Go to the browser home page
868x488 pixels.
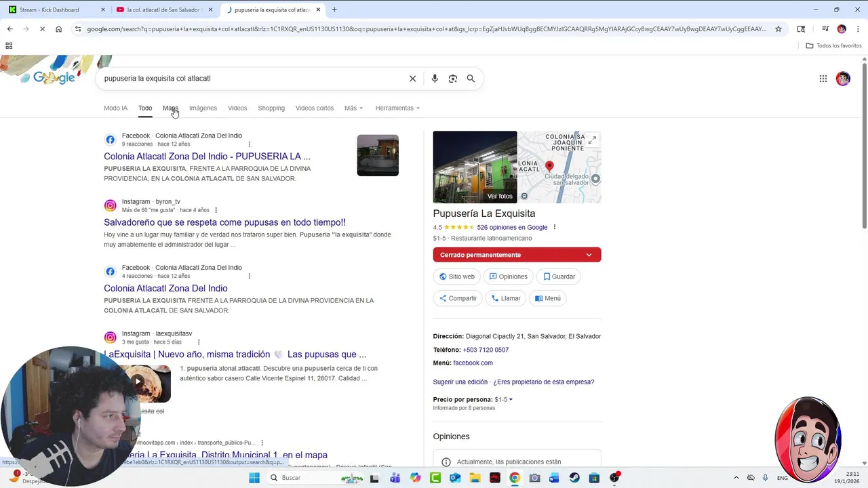click(59, 29)
